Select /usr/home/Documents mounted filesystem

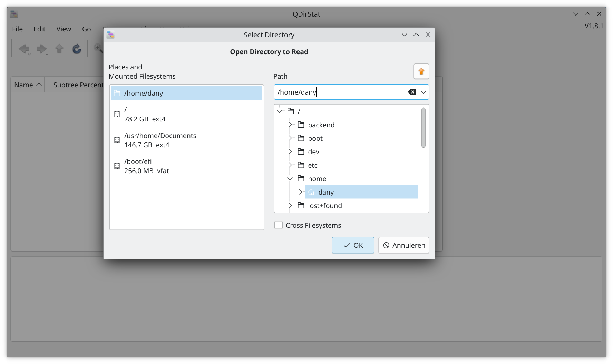[x=186, y=140]
